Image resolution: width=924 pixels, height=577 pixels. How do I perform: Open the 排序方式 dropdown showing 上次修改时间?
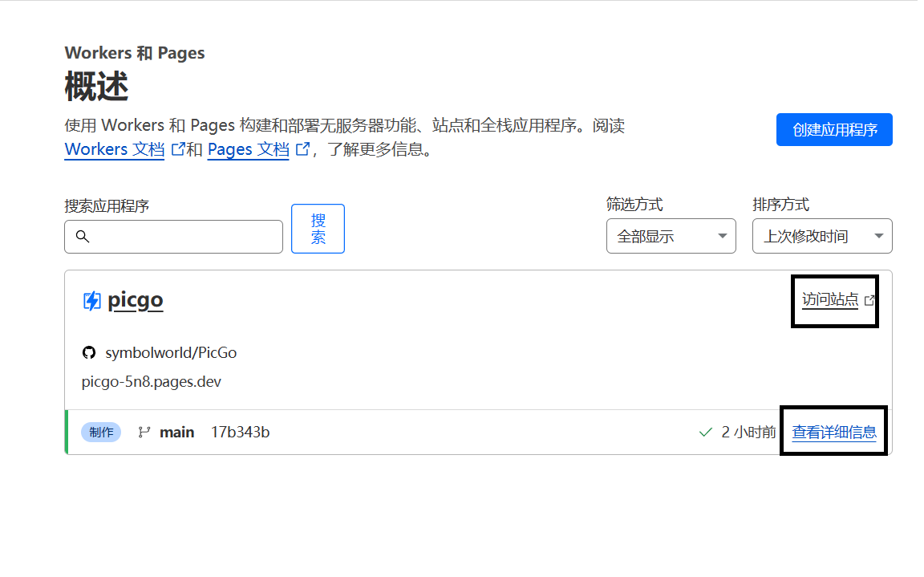(x=821, y=236)
